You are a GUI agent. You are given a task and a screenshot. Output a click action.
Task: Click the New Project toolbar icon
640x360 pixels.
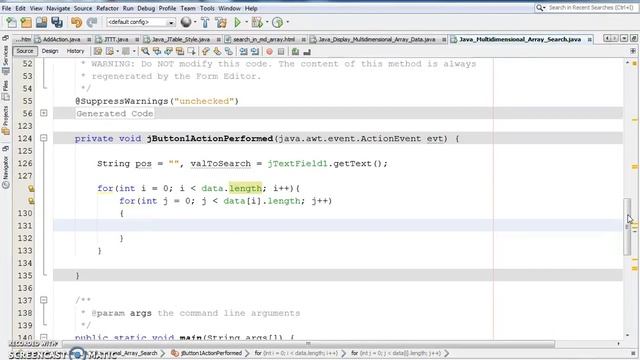(26, 22)
